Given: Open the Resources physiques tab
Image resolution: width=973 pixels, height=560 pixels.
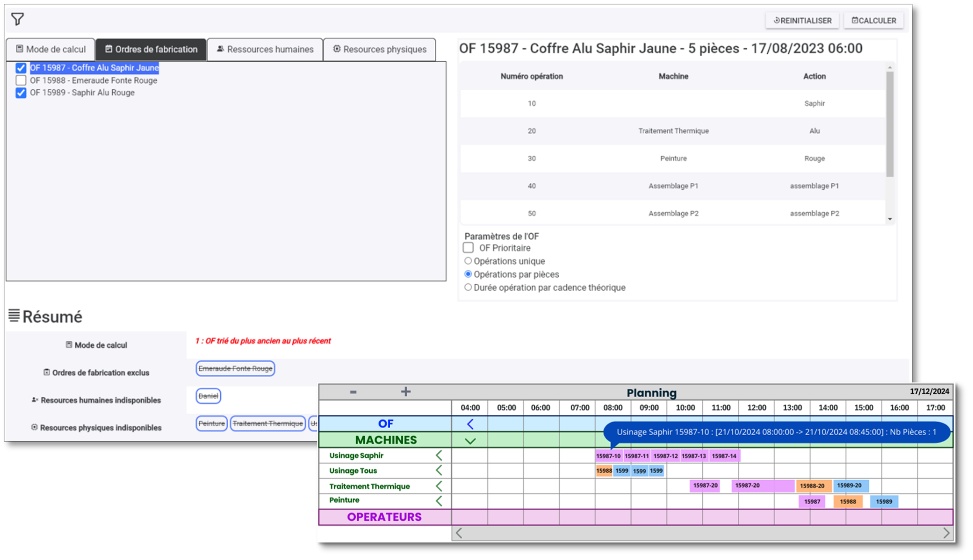Looking at the screenshot, I should (x=379, y=49).
